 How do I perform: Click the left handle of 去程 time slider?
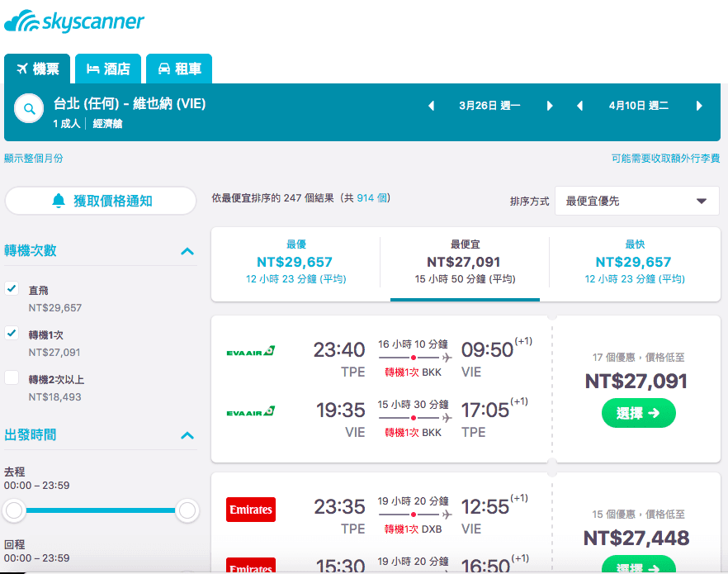(14, 510)
